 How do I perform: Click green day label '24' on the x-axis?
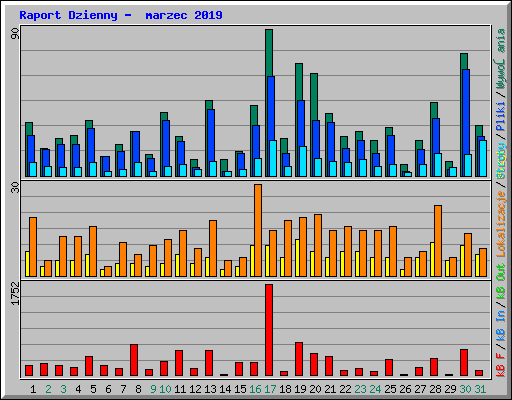pos(375,389)
